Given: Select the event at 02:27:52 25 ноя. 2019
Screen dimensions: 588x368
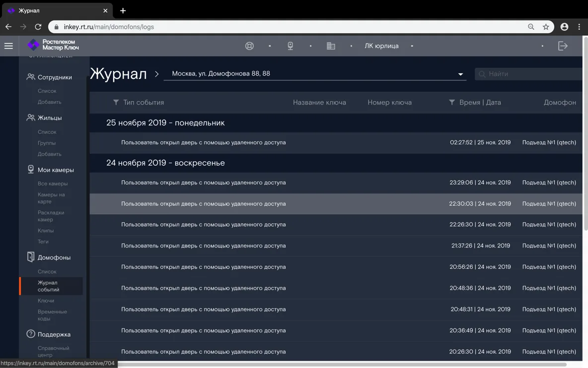Looking at the screenshot, I should pyautogui.click(x=336, y=143).
